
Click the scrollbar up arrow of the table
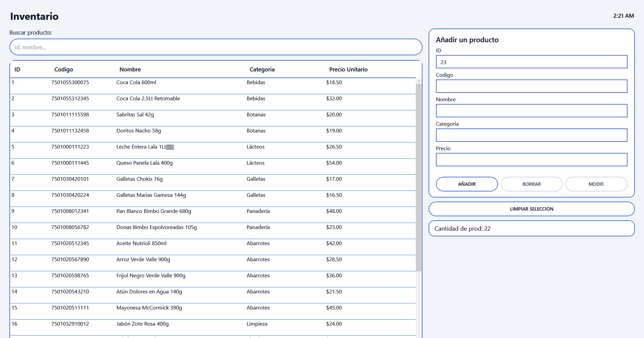pos(418,81)
